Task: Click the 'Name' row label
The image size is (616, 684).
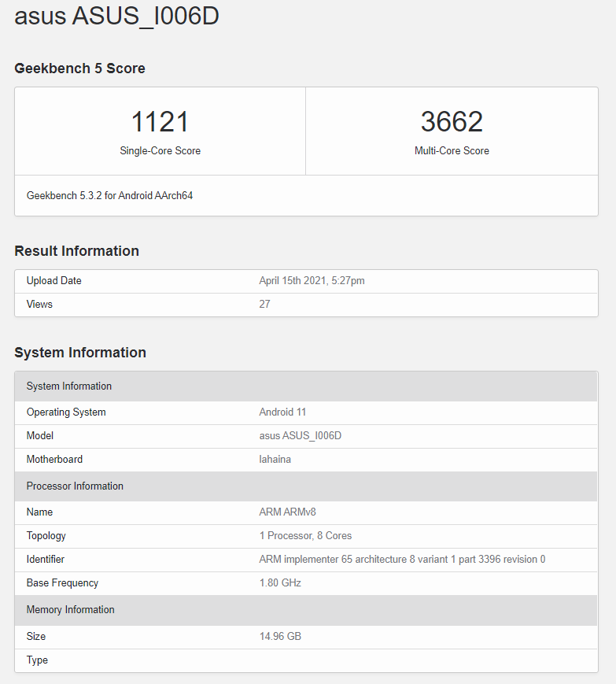Action: (39, 512)
